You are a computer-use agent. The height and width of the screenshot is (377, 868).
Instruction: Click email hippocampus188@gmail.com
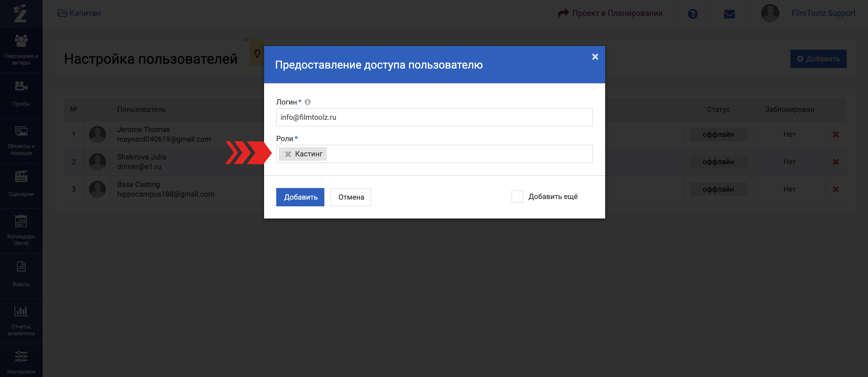tap(166, 194)
